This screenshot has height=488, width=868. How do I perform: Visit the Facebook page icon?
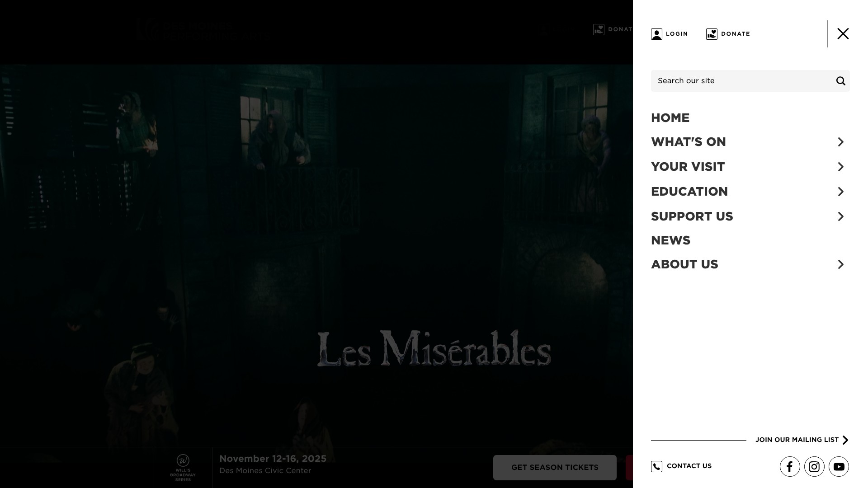[790, 467]
